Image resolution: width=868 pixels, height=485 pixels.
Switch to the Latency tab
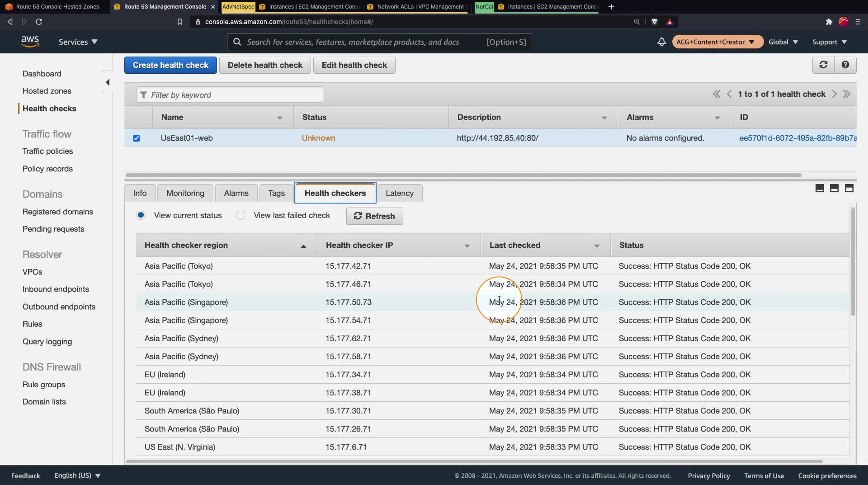(399, 193)
